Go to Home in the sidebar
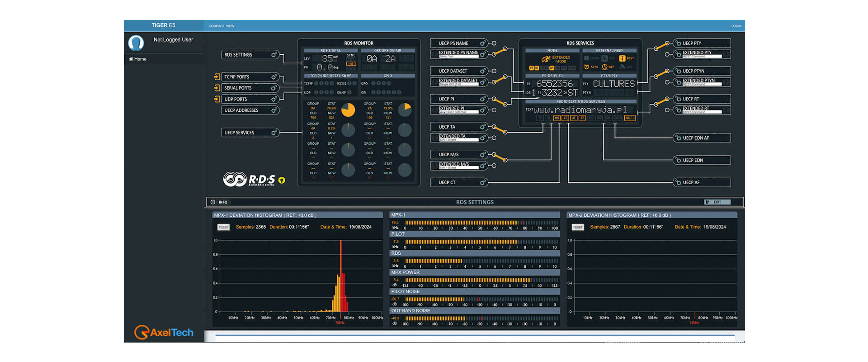This screenshot has width=868, height=362. (x=138, y=59)
